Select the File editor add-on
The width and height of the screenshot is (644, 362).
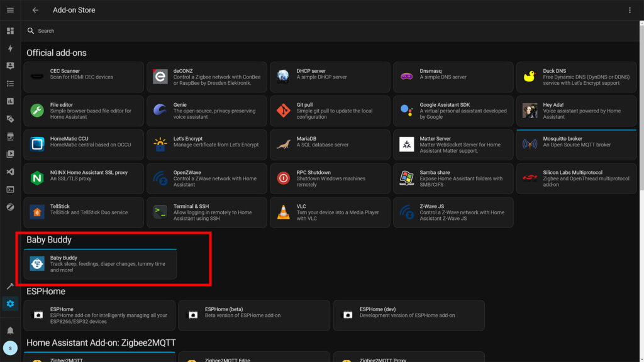pos(84,111)
